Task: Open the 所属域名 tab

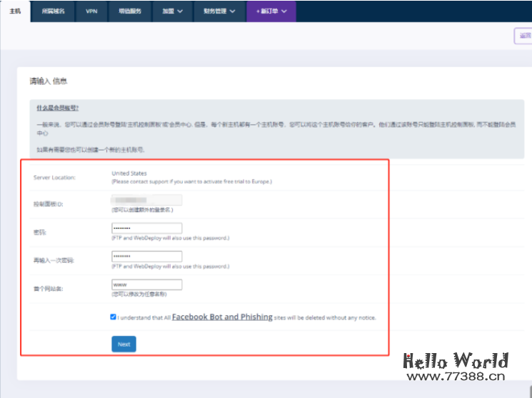Action: [x=54, y=11]
